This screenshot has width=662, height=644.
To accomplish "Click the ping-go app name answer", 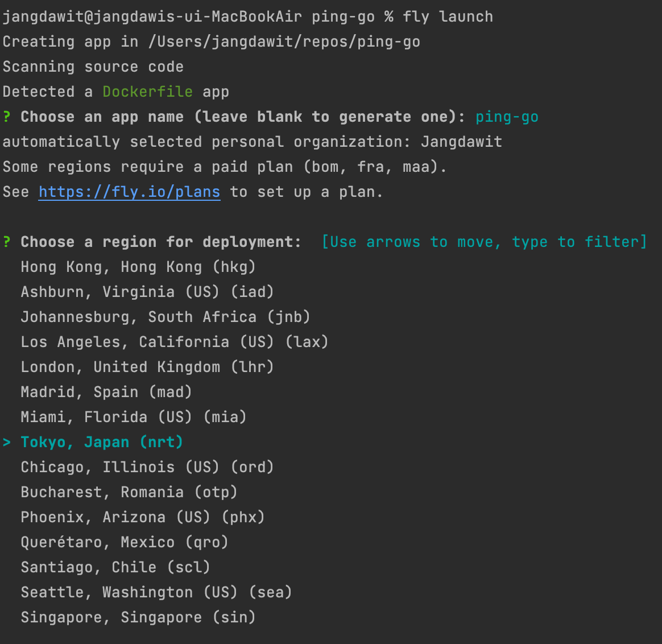I will (507, 117).
